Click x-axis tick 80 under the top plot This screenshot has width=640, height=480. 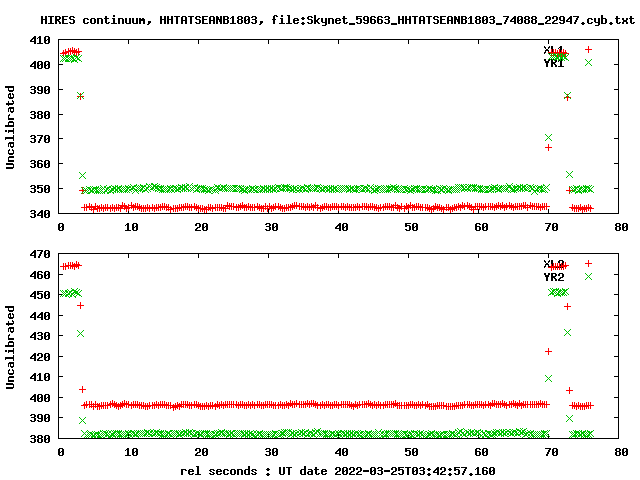(621, 227)
